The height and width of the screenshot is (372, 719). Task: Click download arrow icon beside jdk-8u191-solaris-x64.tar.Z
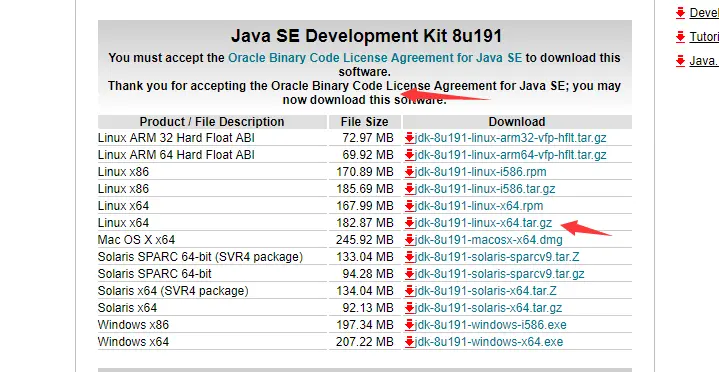(x=409, y=291)
